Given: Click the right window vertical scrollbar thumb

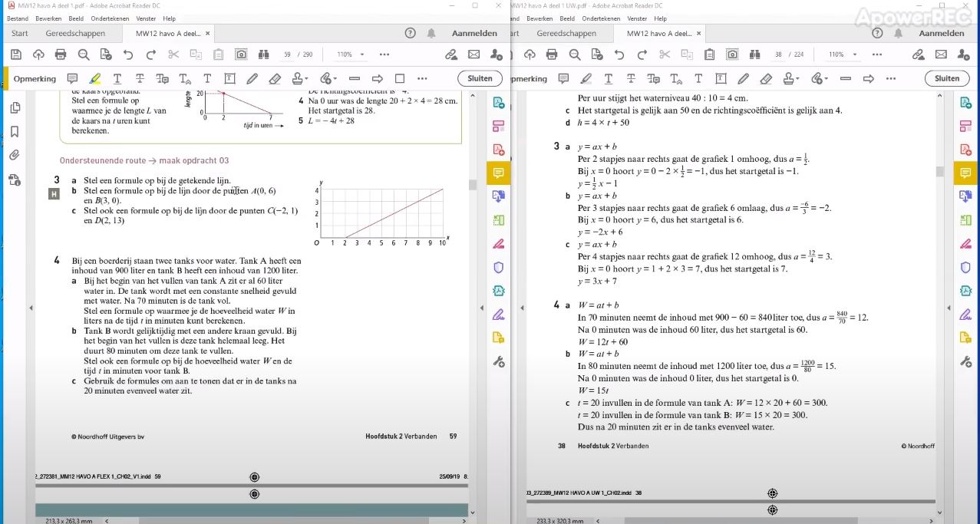Looking at the screenshot, I should click(x=939, y=171).
